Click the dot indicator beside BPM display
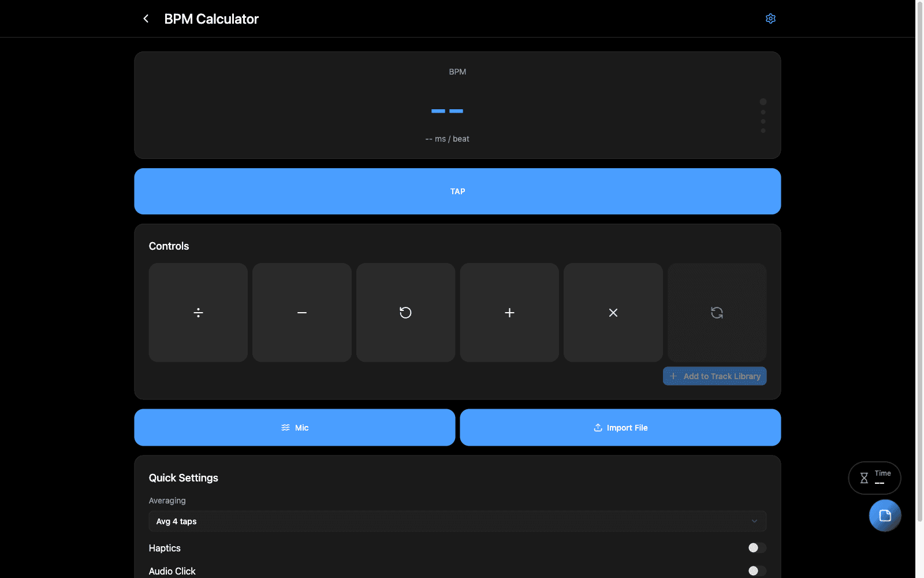Viewport: 924px width, 578px height. pos(763,116)
